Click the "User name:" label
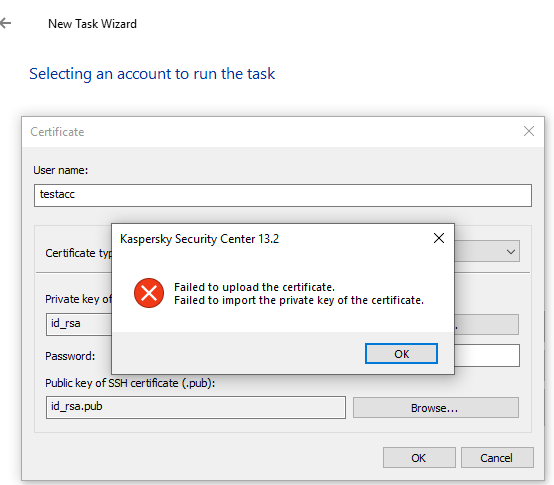Viewport: 554px width, 485px height. pos(60,170)
